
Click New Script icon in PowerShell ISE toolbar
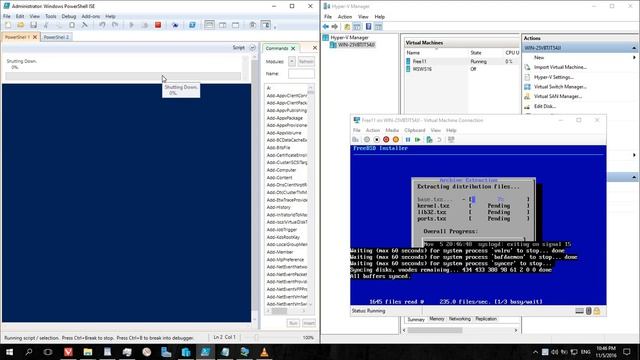(8, 25)
